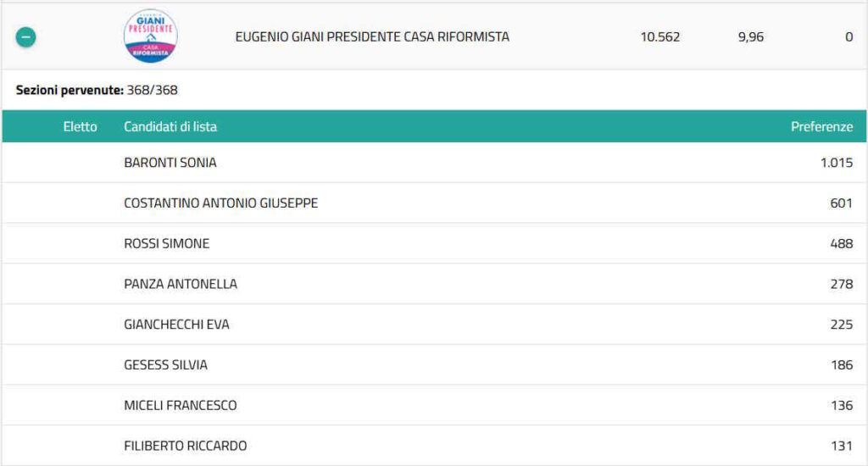This screenshot has height=466, width=868.
Task: Click Rossi Simone's 488 preference count
Action: (x=841, y=244)
